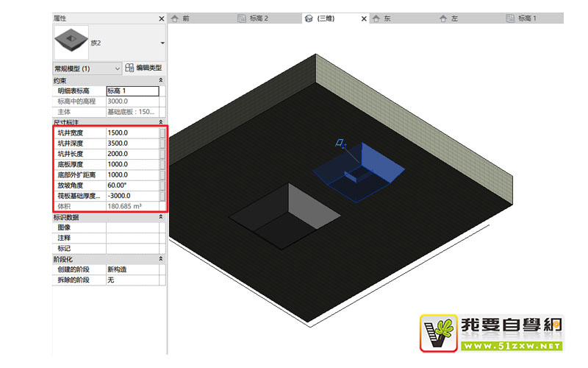
Task: Click the 明细表标高 value field
Action: pos(132,91)
